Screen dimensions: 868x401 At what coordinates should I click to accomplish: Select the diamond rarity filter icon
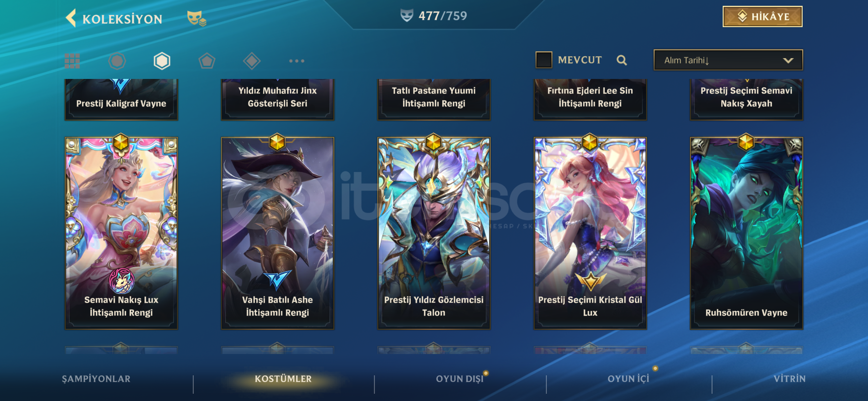click(252, 61)
